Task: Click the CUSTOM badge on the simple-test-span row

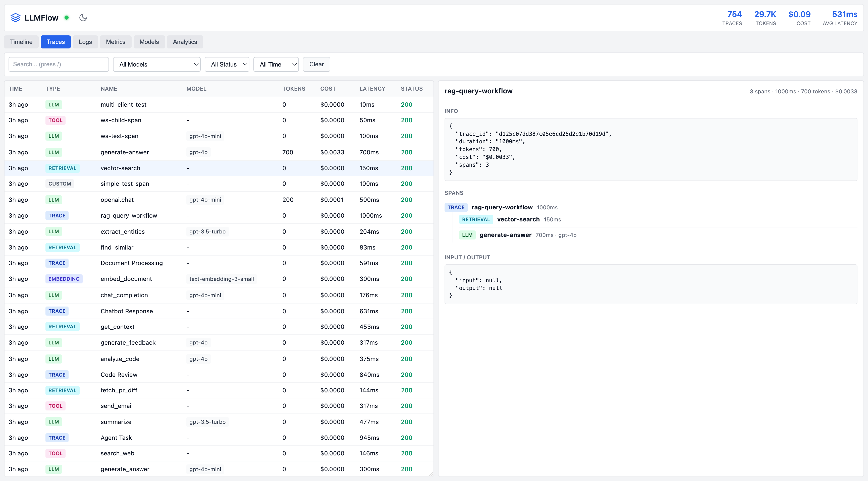Action: coord(59,184)
